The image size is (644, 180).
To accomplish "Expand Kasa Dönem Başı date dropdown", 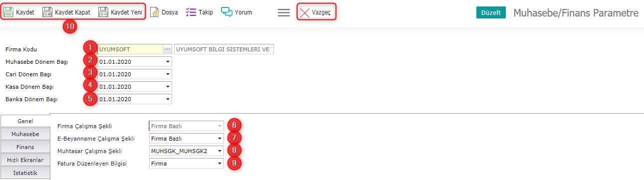I will tap(168, 87).
